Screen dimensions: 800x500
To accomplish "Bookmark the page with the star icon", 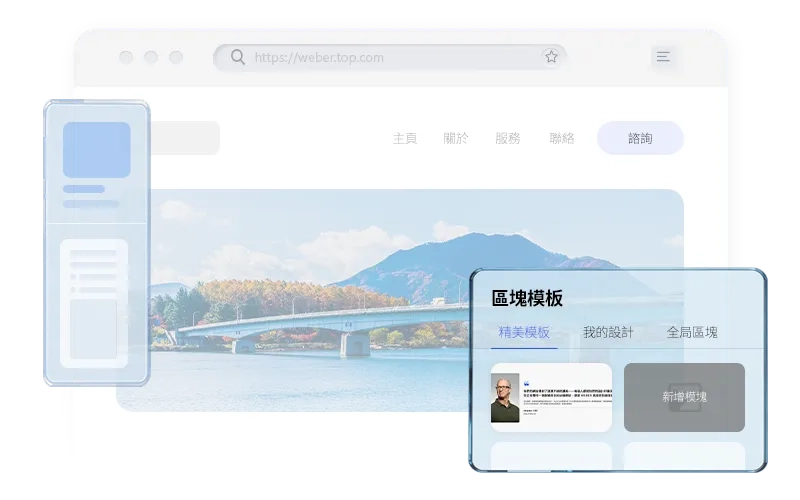I will 551,57.
